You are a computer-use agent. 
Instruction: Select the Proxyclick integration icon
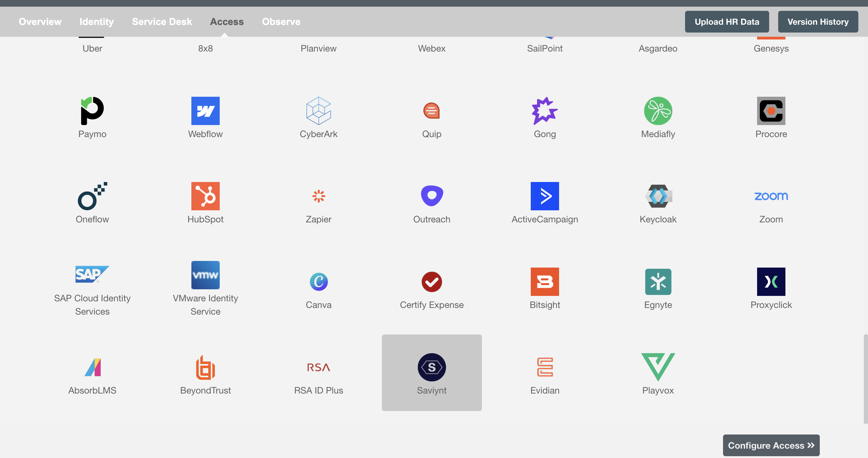772,281
